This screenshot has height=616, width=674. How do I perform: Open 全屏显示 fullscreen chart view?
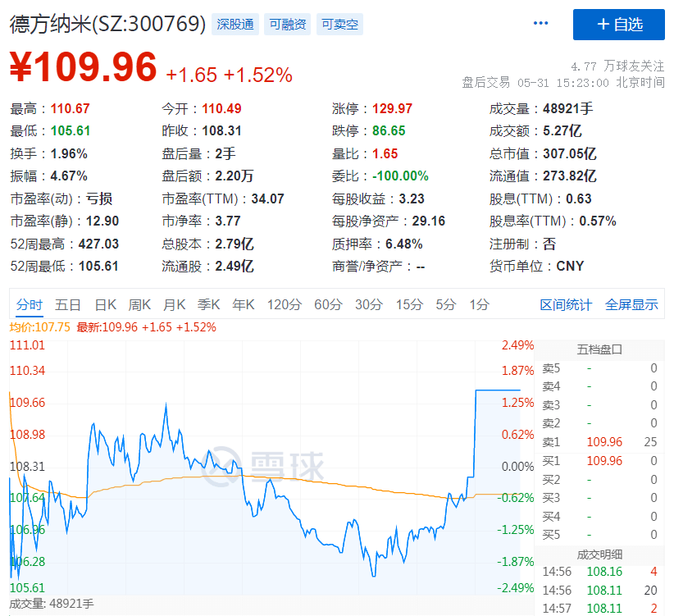click(631, 305)
